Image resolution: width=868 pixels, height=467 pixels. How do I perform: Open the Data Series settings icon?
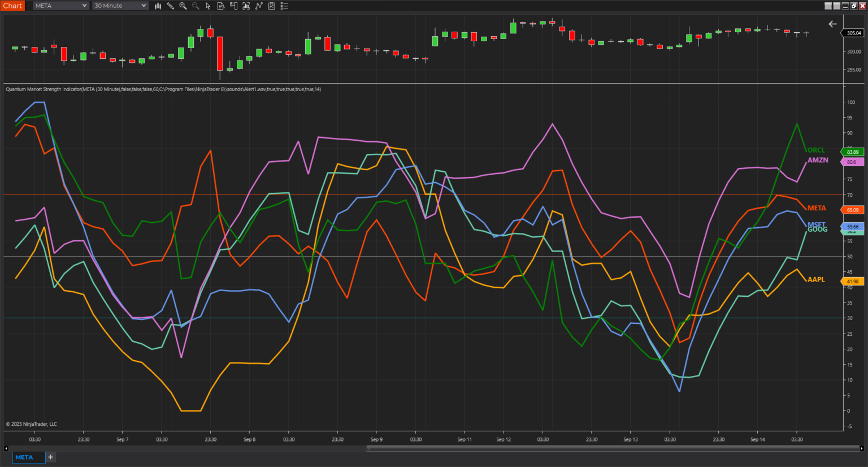[222, 6]
